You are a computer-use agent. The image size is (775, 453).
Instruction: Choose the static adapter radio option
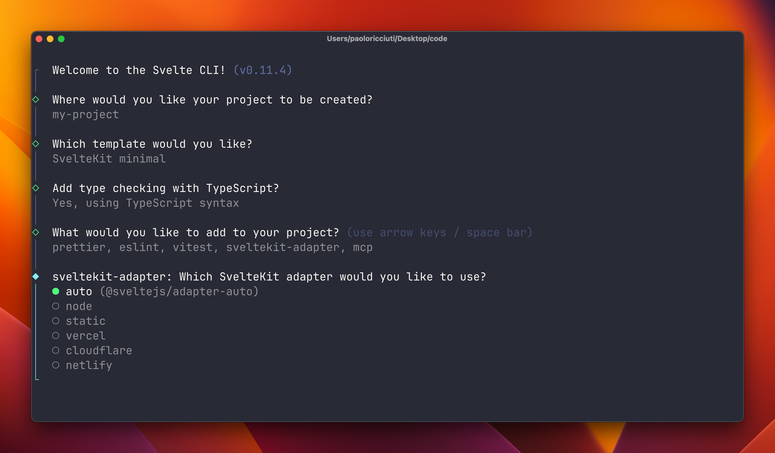56,321
